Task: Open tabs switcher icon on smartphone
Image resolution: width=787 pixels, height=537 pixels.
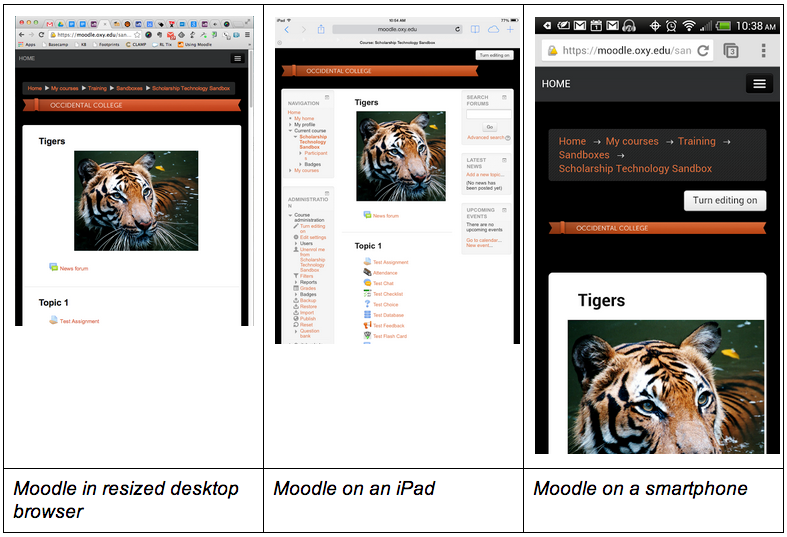Action: (x=731, y=50)
